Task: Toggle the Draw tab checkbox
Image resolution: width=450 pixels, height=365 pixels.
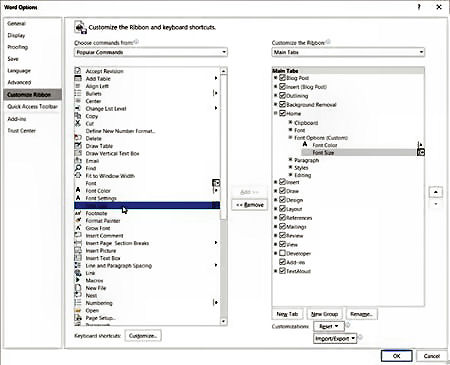Action: pos(282,191)
